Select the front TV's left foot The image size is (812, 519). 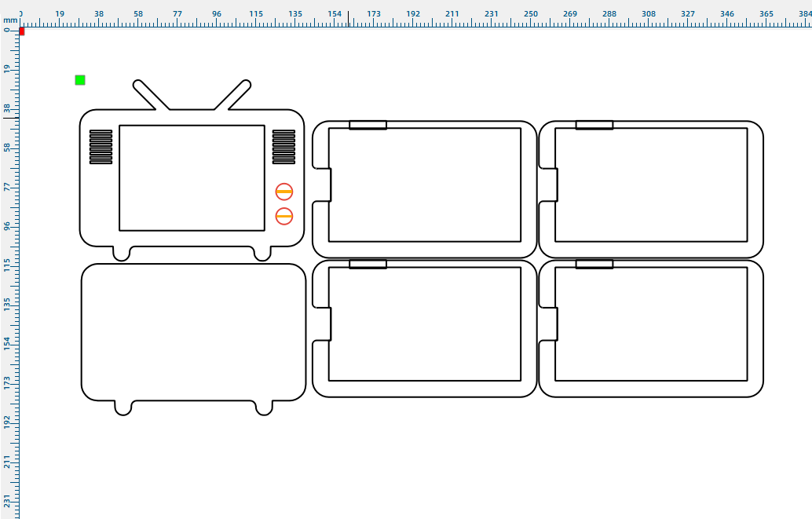coord(122,254)
